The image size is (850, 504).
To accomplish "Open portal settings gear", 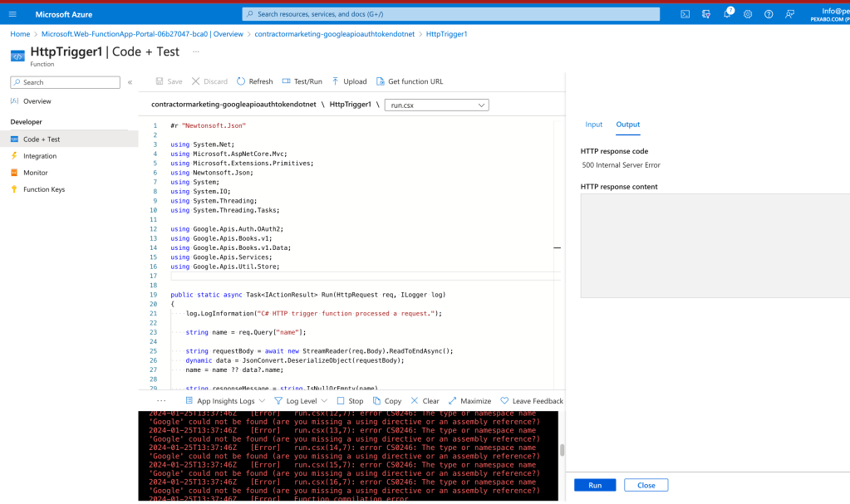I will [x=748, y=14].
